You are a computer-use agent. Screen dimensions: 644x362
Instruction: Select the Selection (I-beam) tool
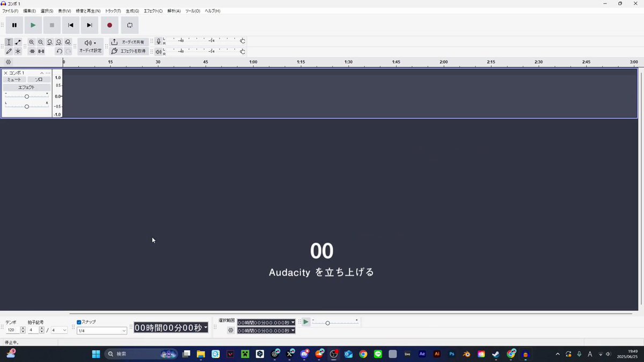click(9, 42)
